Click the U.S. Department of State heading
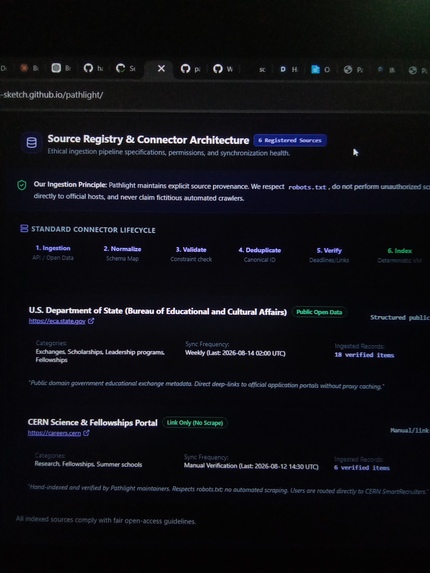Screen dimensions: 430x573 (158, 311)
